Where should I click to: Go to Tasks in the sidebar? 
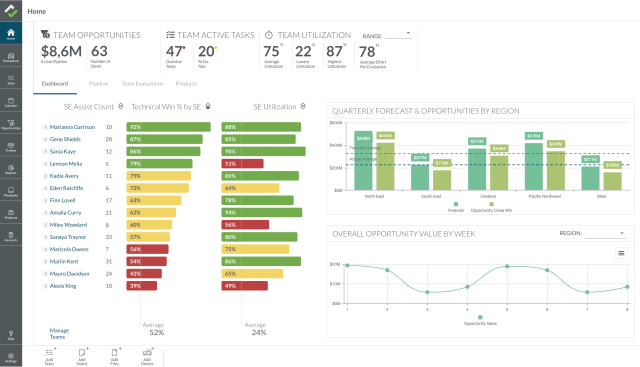click(11, 80)
